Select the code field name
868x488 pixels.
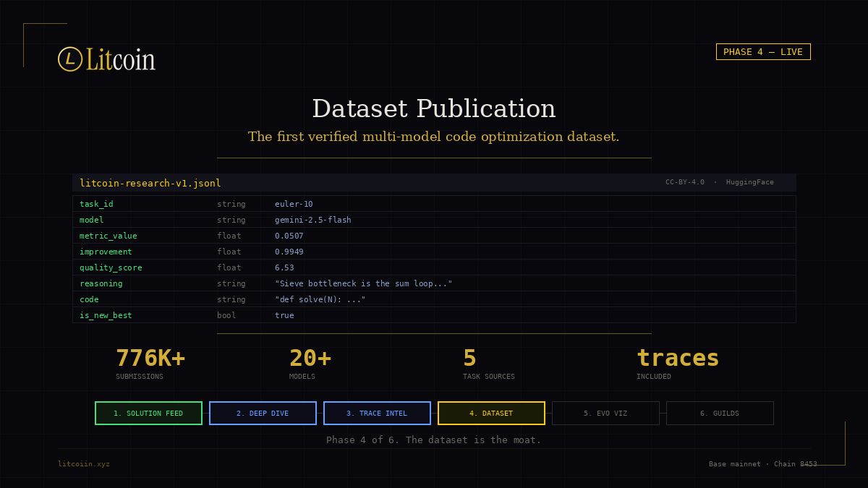coord(89,299)
